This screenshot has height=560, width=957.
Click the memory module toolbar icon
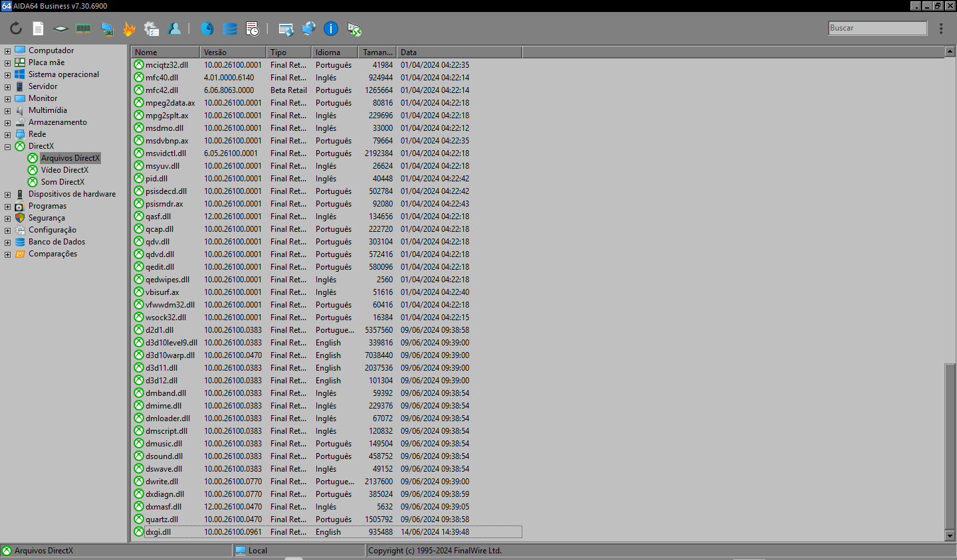[84, 29]
